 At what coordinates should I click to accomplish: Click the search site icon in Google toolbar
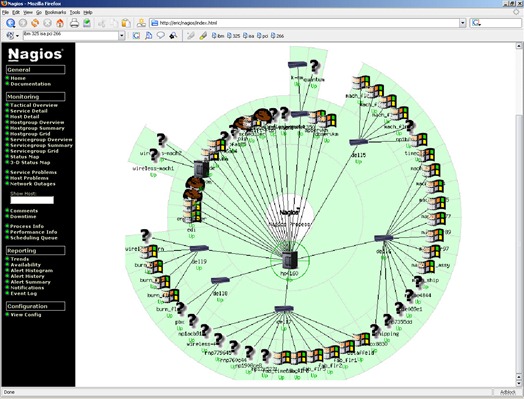point(148,35)
